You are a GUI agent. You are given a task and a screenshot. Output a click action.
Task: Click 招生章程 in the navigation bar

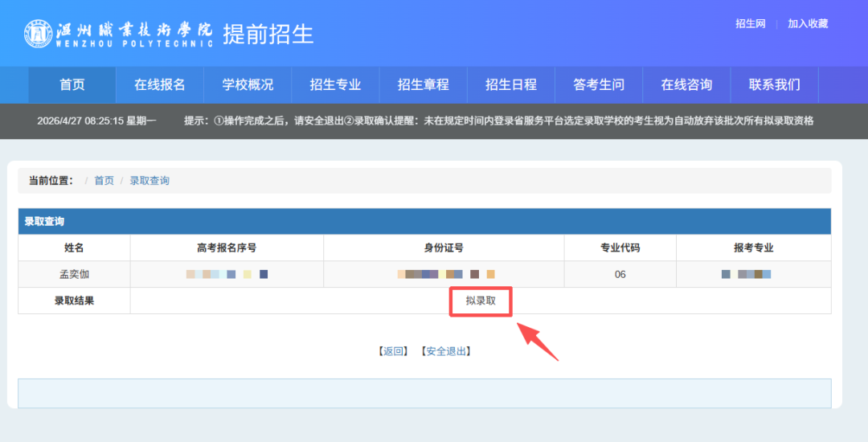423,84
